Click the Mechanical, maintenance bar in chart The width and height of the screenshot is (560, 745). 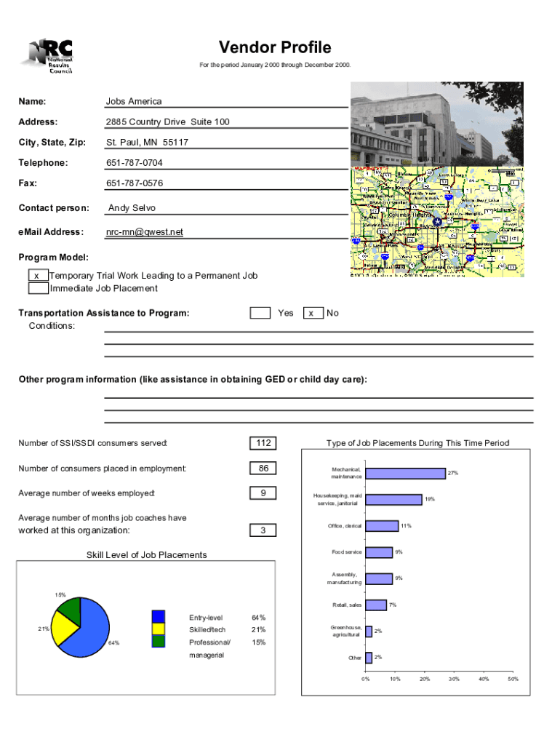point(405,474)
